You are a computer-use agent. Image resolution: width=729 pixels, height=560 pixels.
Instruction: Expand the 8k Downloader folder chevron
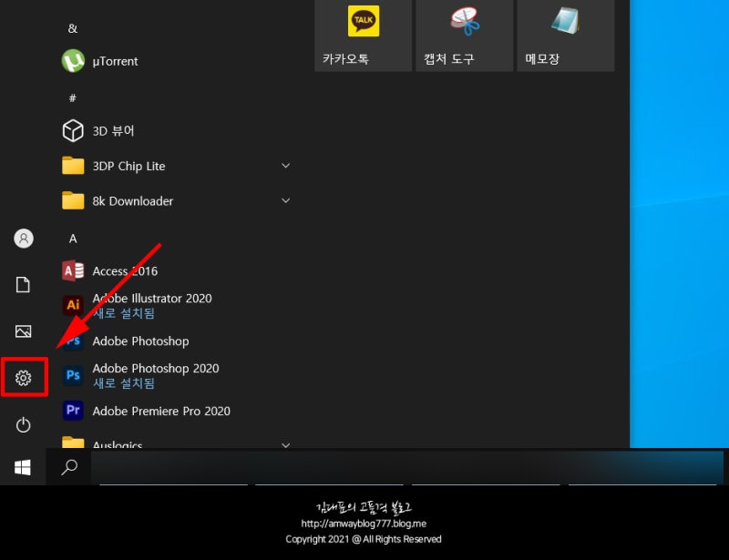click(285, 200)
